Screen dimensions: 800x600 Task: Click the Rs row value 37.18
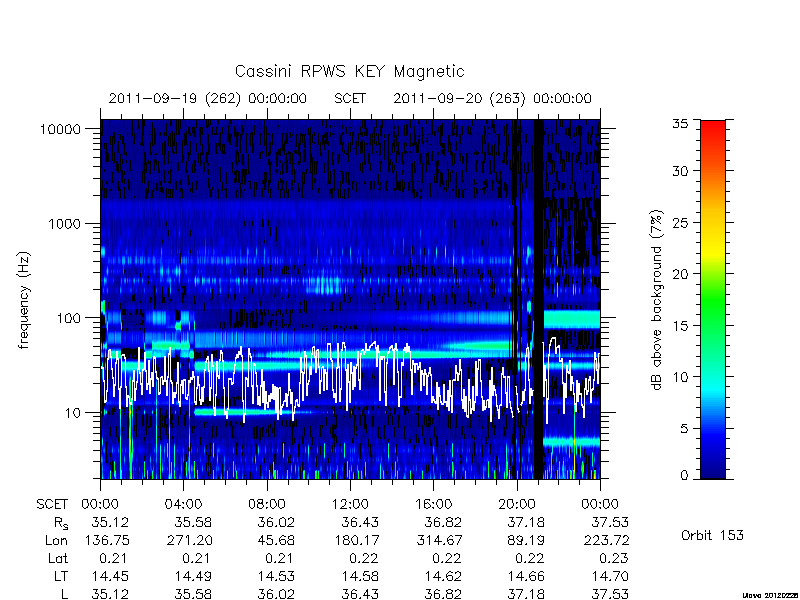click(x=526, y=522)
